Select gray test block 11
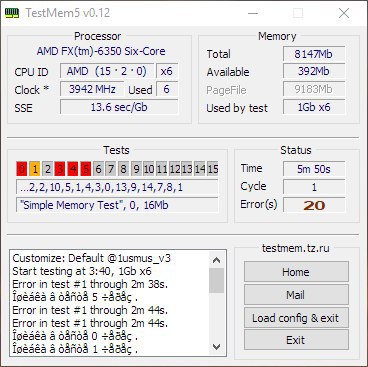Image resolution: width=368 pixels, height=367 pixels. 162,169
